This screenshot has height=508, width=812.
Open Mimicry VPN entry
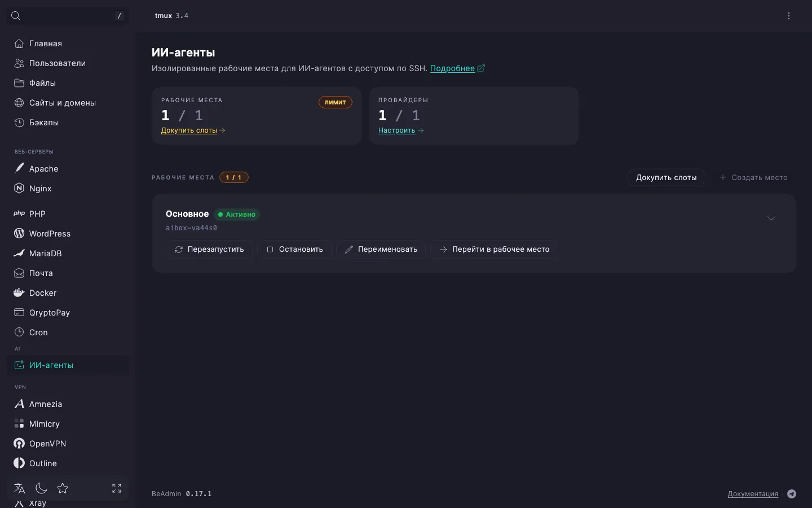[68, 424]
